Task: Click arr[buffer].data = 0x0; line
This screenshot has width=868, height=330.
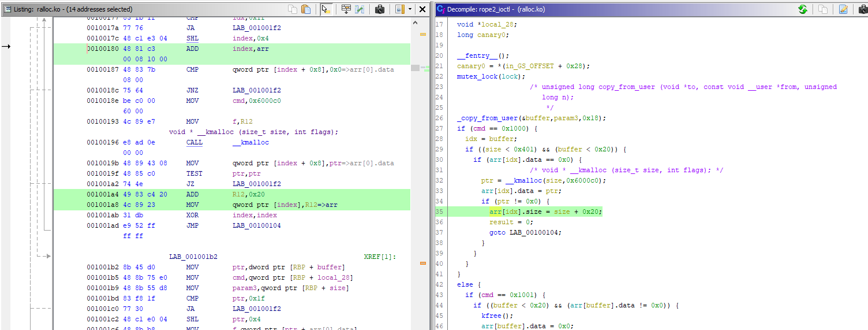Action: coord(527,326)
